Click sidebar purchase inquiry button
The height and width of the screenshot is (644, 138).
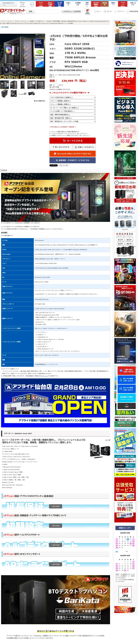[x=126, y=370]
